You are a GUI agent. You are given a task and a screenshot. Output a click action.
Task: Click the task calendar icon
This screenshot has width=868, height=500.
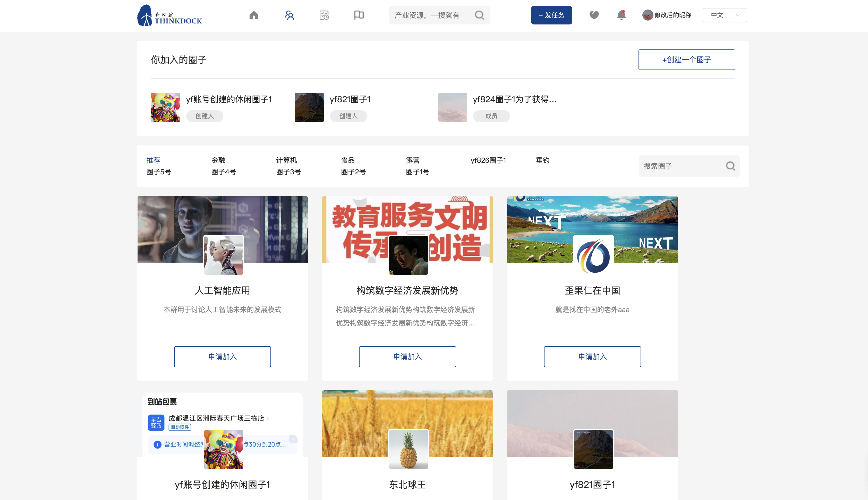[324, 15]
